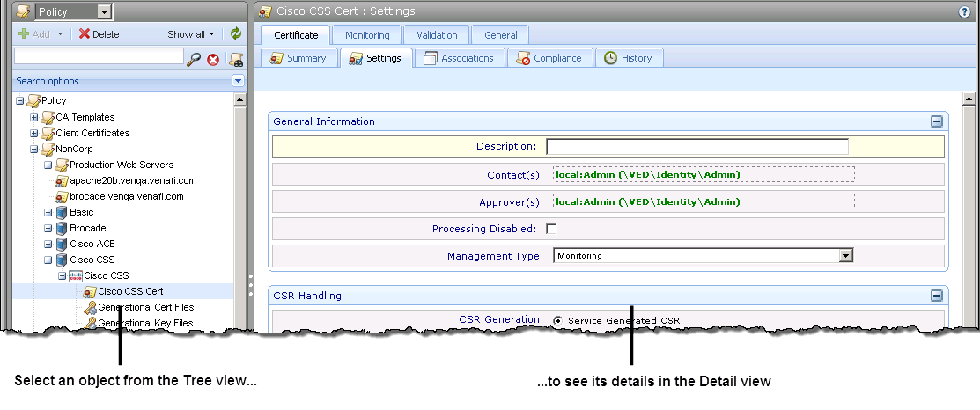Viewport: 980px width, 410px height.
Task: Click the green refresh icon in the tree toolbar
Action: (236, 34)
